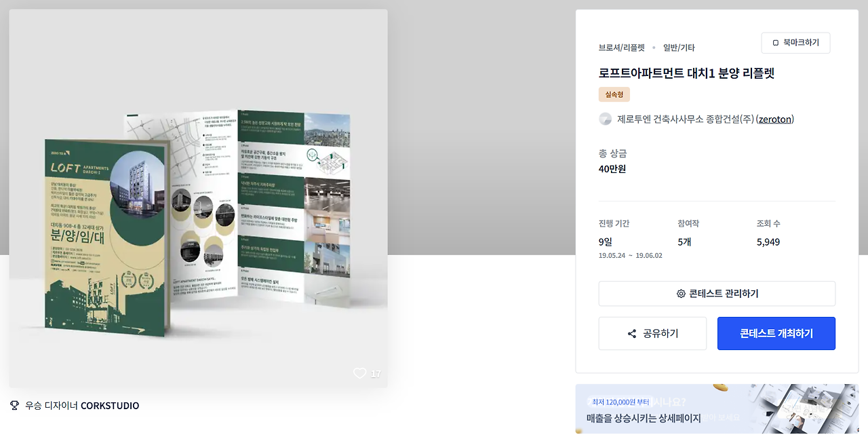Open winner designer CORKSTUDIO profile

[110, 406]
